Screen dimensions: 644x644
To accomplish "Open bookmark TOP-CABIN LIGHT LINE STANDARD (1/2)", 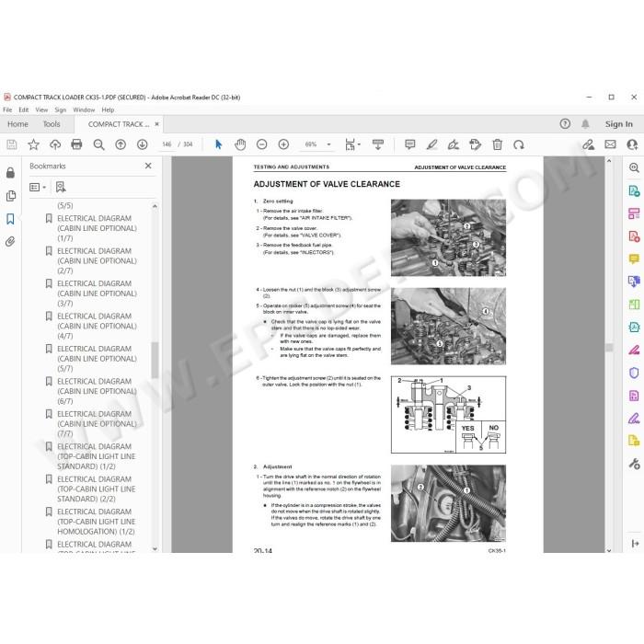I will click(x=96, y=456).
